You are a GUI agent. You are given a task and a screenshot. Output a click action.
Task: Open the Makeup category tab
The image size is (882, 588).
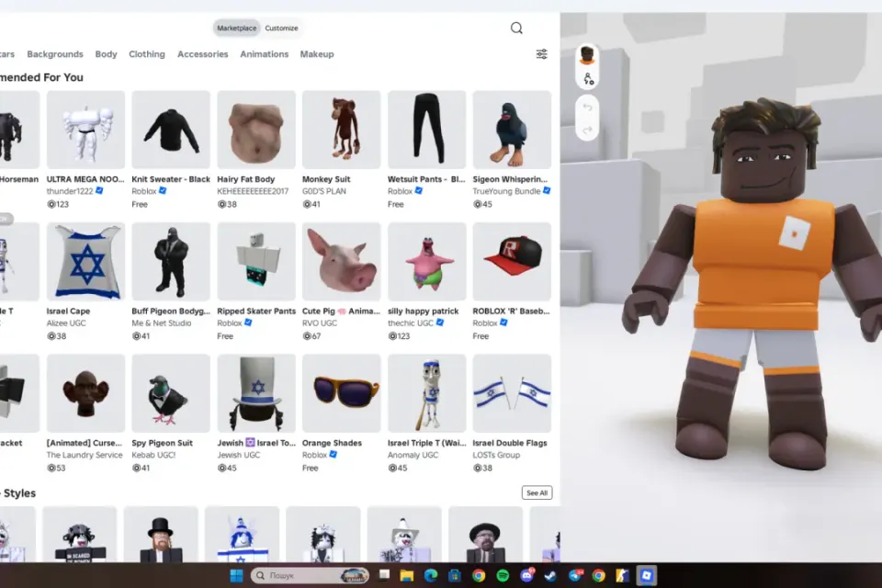point(317,54)
